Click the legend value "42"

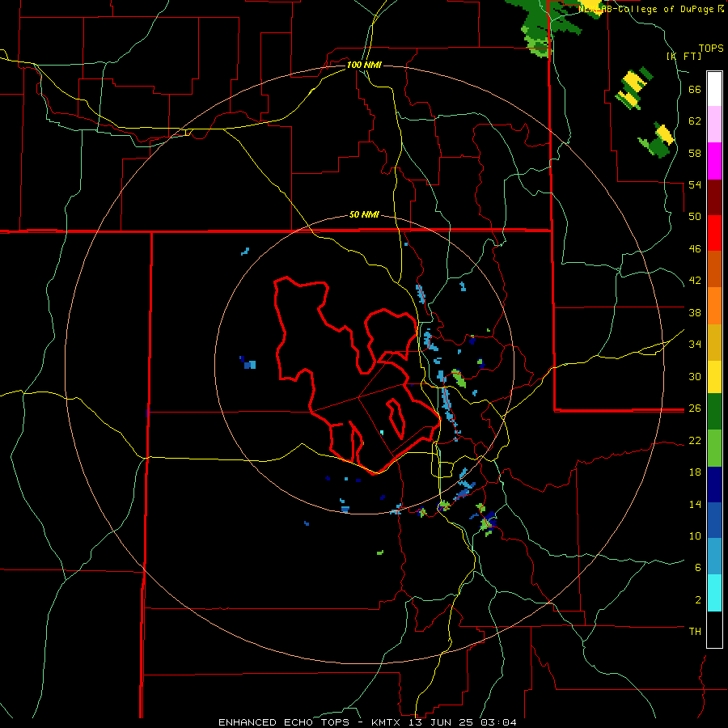click(695, 281)
